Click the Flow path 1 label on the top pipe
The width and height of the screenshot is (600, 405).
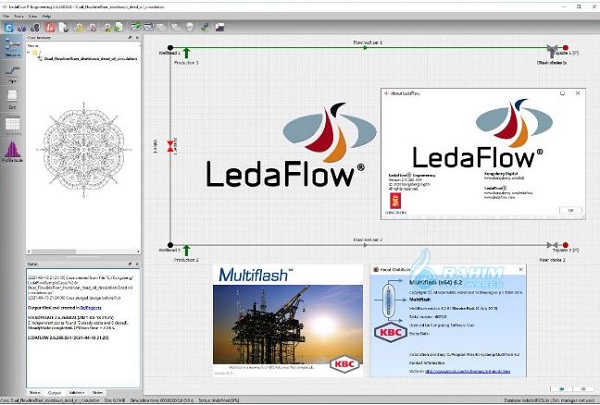click(x=367, y=42)
